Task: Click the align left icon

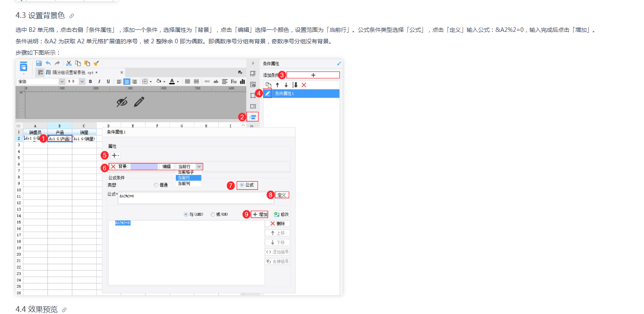Action: [x=119, y=82]
